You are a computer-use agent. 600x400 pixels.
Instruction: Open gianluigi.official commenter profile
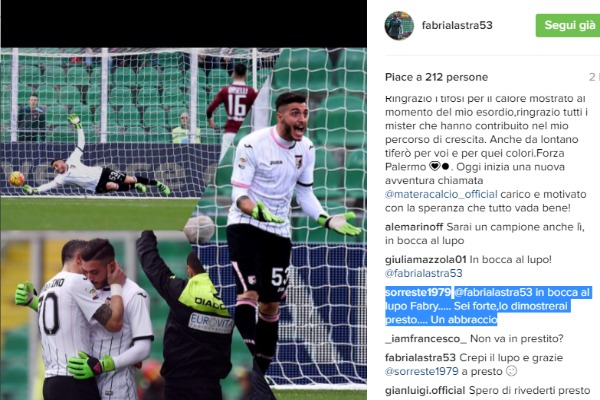click(x=425, y=390)
